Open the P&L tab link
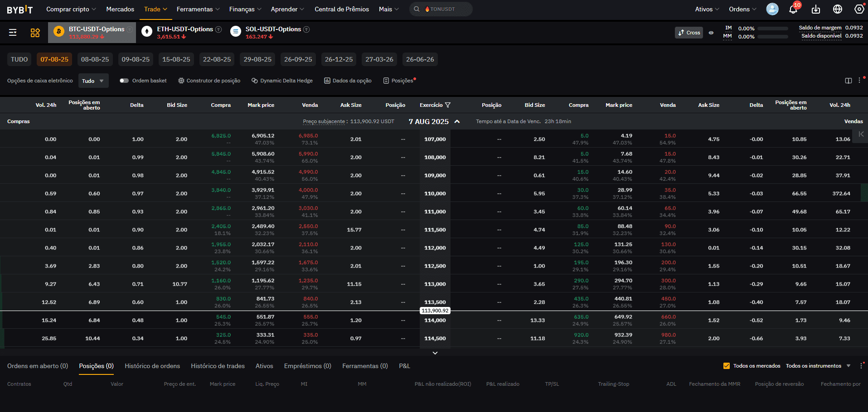Screen dimensions: 868x412 [404, 366]
